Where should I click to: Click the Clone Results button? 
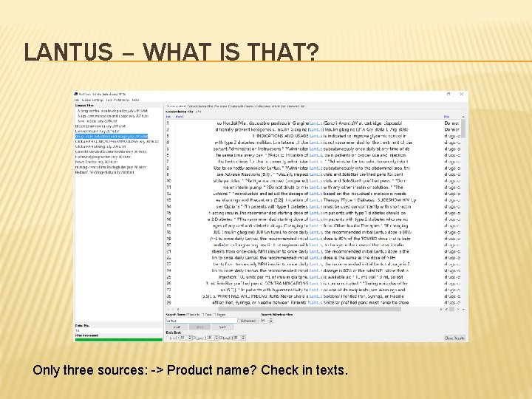(454, 338)
